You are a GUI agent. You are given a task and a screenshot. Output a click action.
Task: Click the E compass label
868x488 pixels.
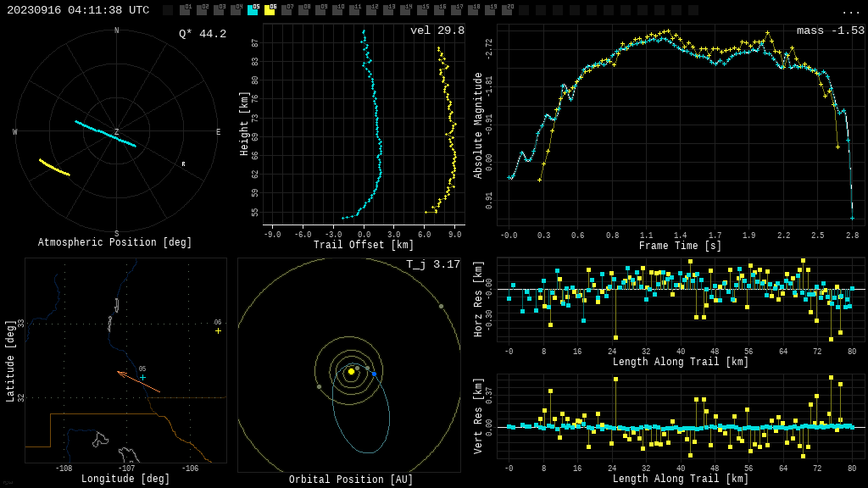pos(218,131)
